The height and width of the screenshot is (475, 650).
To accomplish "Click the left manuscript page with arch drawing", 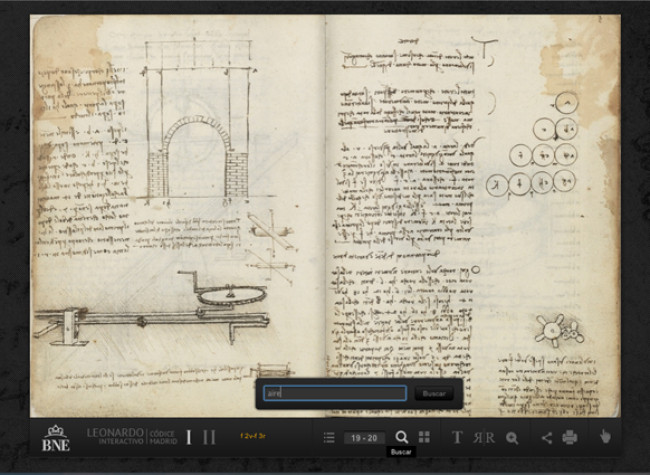I will point(177,216).
